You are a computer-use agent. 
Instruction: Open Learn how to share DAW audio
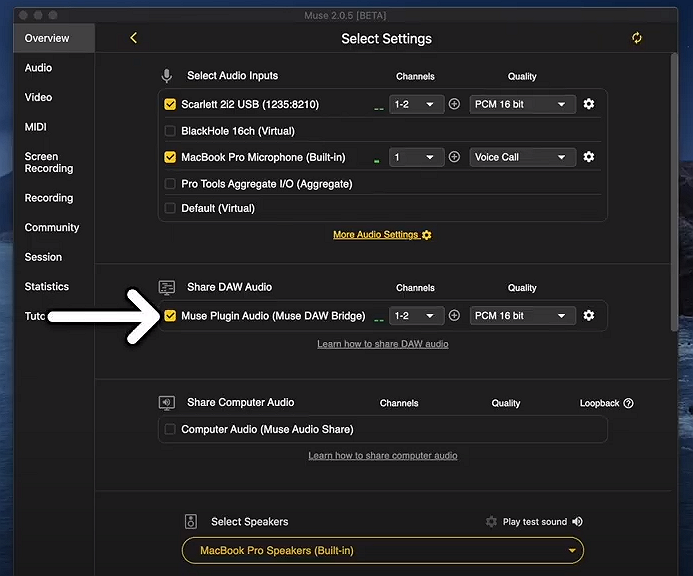383,344
